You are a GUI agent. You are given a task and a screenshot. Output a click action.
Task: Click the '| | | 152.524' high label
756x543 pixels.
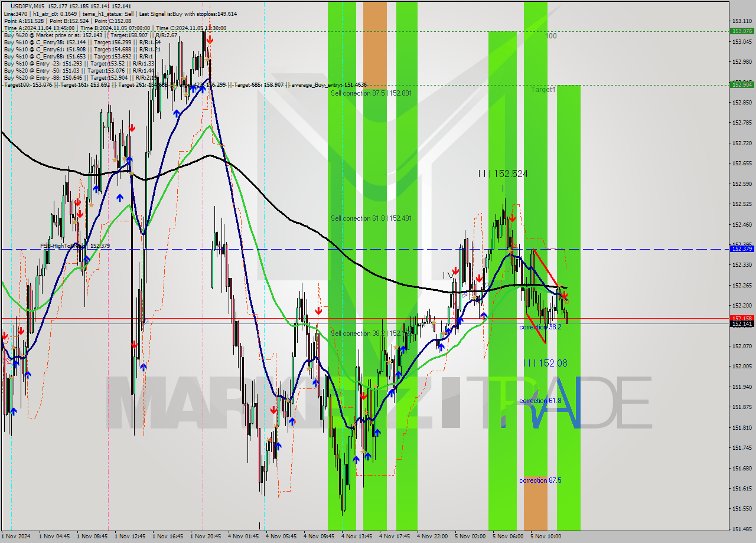point(503,174)
